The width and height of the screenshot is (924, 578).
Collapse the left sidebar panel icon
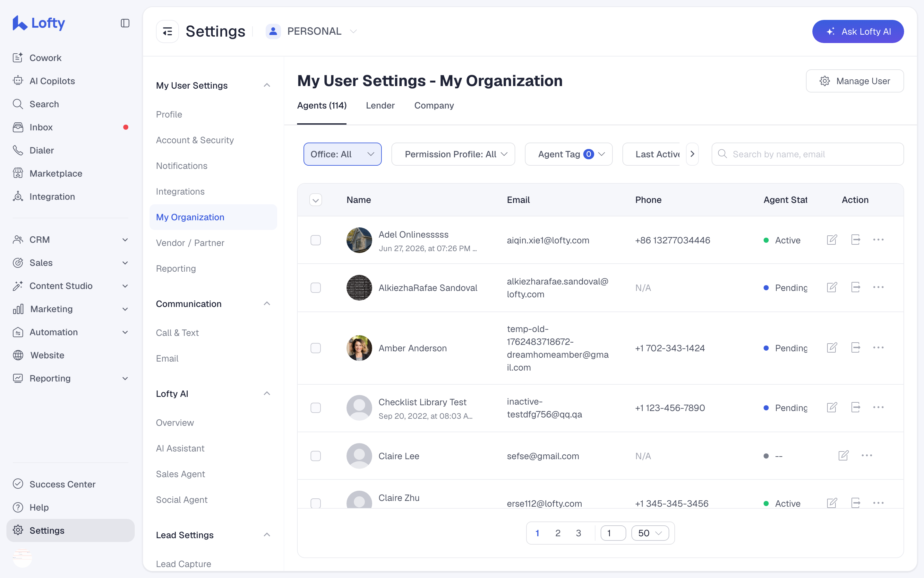[x=125, y=23]
